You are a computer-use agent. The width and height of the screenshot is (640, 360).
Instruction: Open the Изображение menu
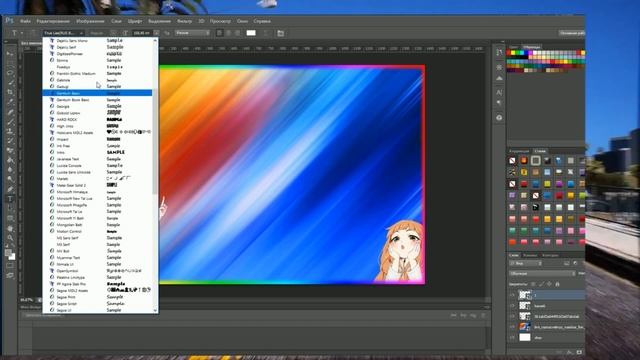[x=90, y=21]
